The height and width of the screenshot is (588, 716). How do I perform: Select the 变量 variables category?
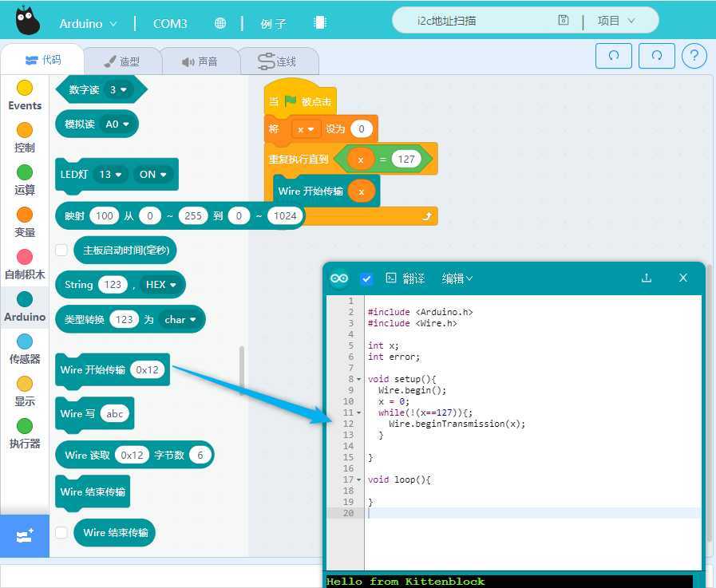point(25,222)
